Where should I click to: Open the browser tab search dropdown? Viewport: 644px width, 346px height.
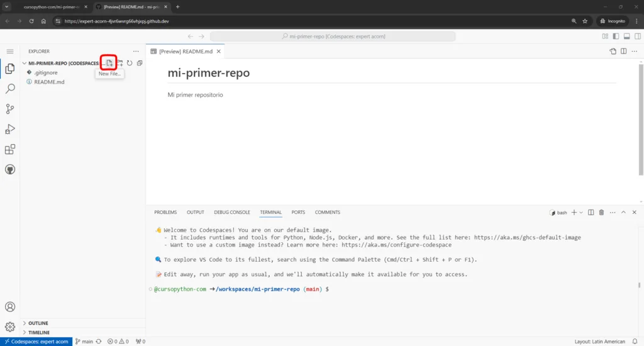[6, 6]
